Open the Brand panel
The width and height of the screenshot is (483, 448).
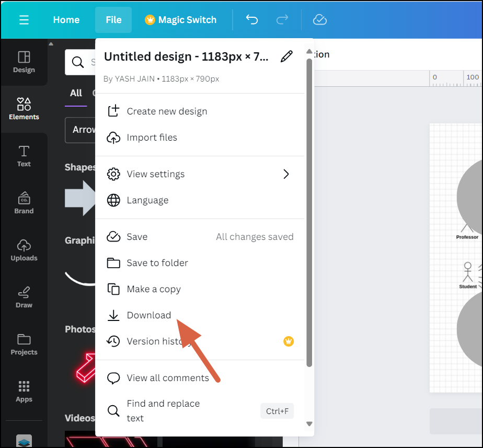click(x=24, y=202)
